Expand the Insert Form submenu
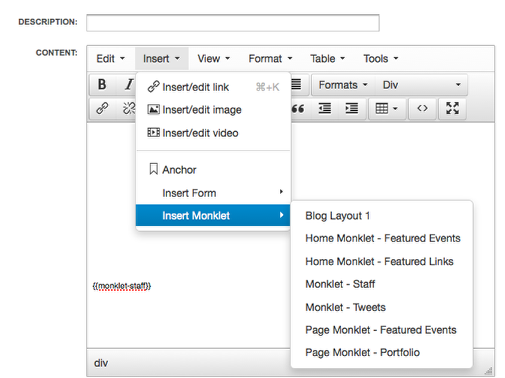Screen dimensions: 505x378 pyautogui.click(x=213, y=193)
